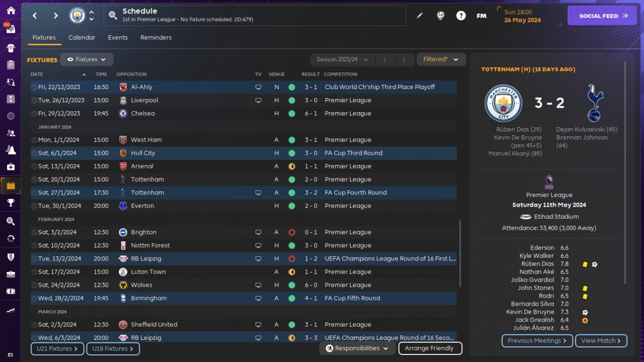Open the help question mark icon
This screenshot has height=362, width=644.
click(x=461, y=16)
